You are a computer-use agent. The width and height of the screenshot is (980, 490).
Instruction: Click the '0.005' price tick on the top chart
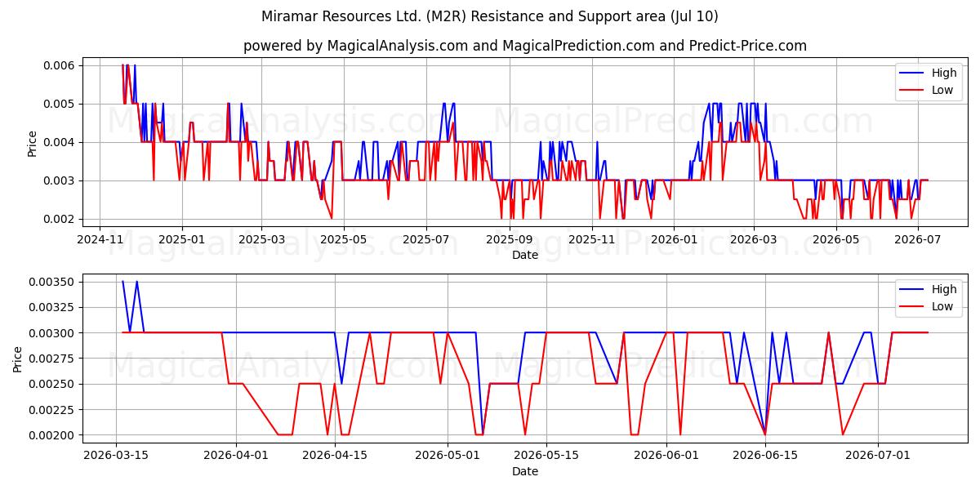click(x=58, y=104)
